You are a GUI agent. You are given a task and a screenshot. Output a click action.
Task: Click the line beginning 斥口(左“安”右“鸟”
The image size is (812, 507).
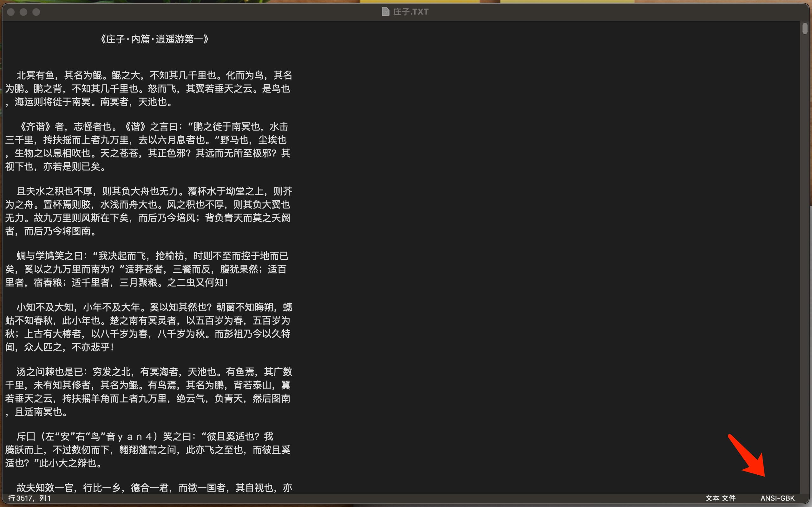[x=145, y=437]
